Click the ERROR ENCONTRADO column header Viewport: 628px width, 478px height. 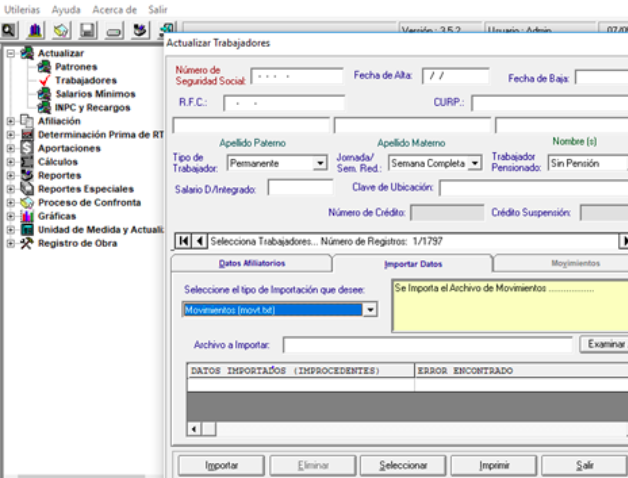pyautogui.click(x=521, y=370)
